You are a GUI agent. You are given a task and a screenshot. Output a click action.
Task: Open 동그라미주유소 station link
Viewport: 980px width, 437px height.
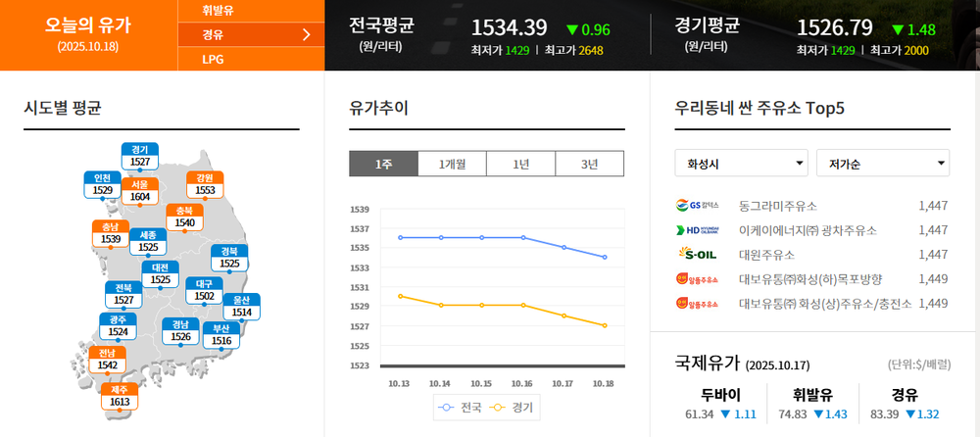778,206
